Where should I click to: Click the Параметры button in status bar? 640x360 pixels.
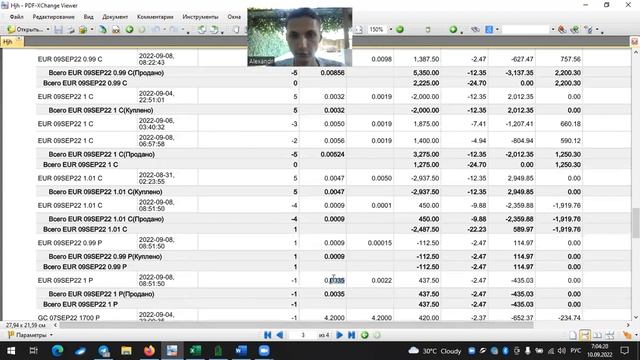[27, 335]
